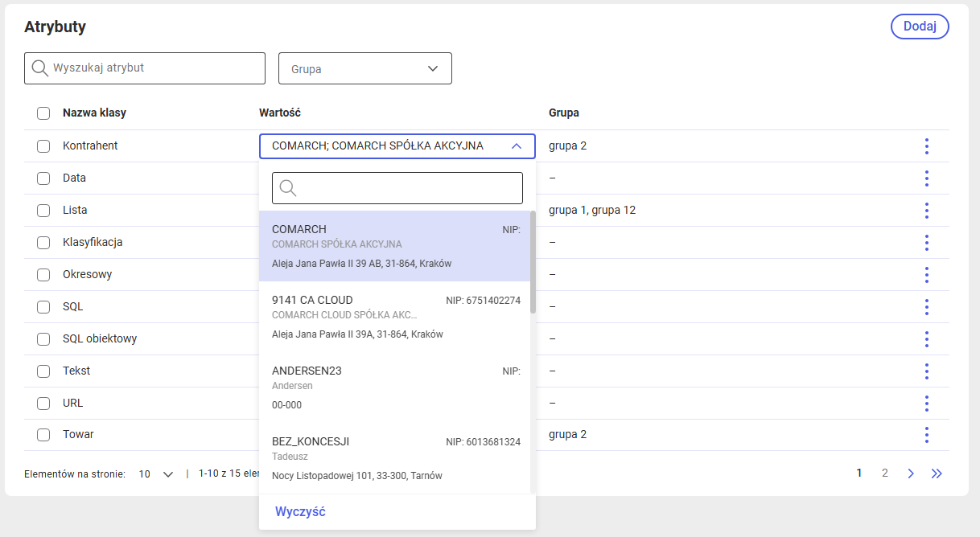Choose BEZ_KONCESJI from the contractor list

395,458
